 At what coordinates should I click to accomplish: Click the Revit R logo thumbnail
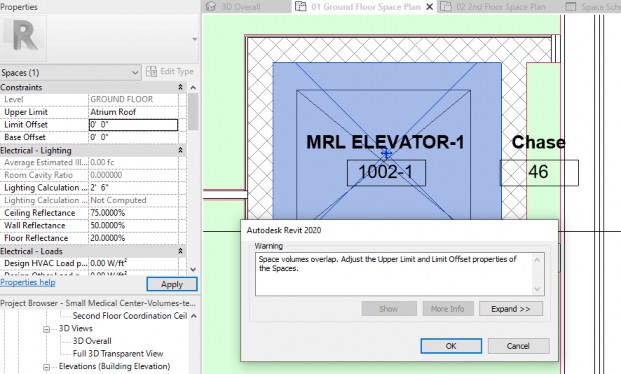click(24, 38)
